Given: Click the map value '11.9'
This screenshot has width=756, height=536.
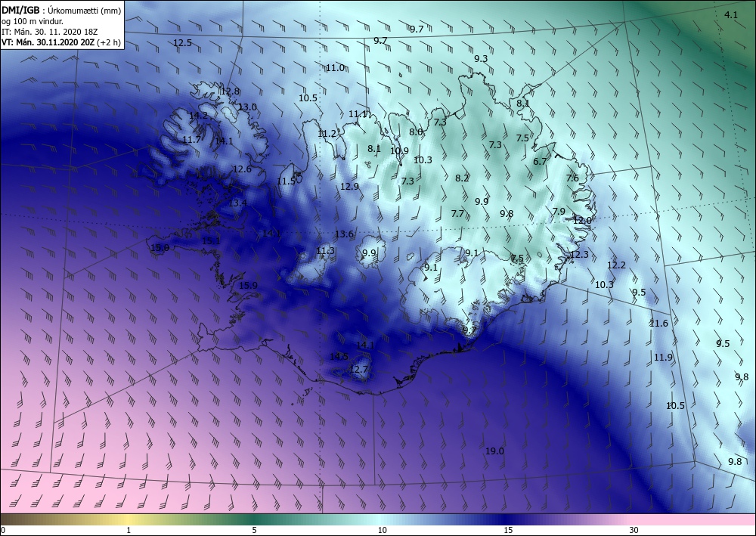Looking at the screenshot, I should [663, 357].
